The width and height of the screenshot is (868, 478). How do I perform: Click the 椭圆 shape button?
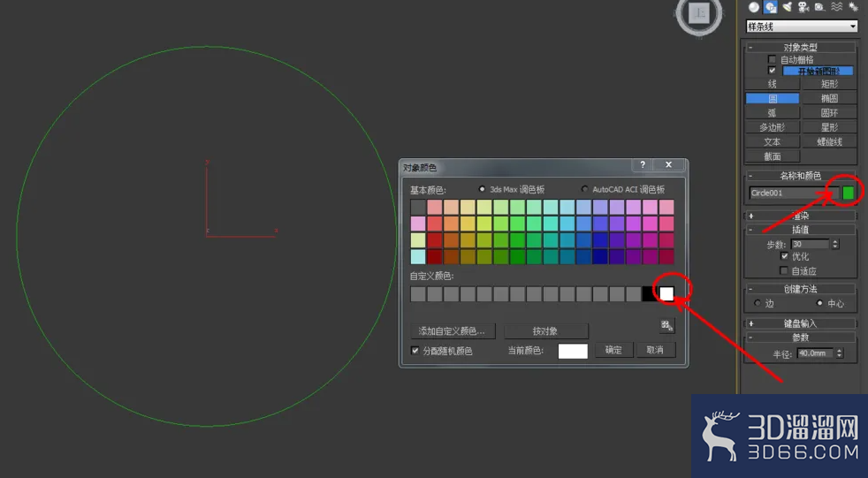tap(829, 98)
